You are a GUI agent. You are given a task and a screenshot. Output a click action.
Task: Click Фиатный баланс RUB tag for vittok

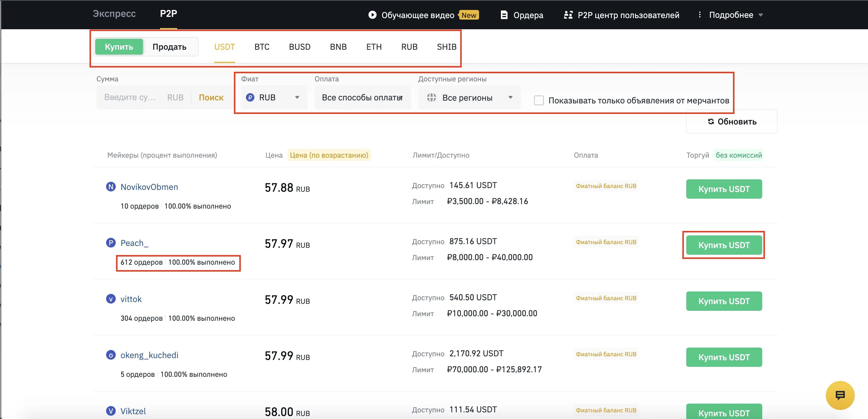coord(606,298)
